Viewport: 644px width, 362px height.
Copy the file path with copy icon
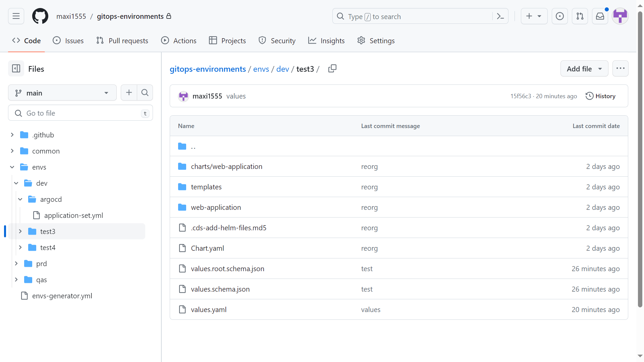point(332,69)
